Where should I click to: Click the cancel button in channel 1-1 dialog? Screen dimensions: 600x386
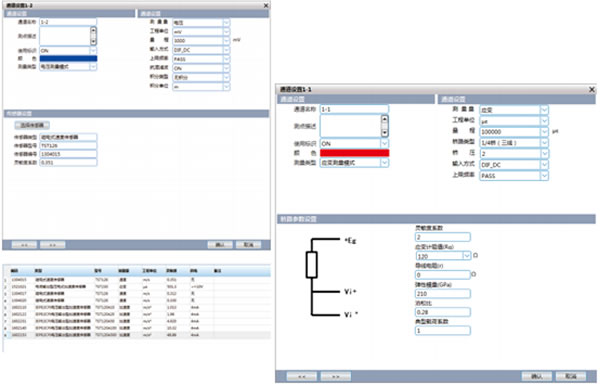coord(571,376)
